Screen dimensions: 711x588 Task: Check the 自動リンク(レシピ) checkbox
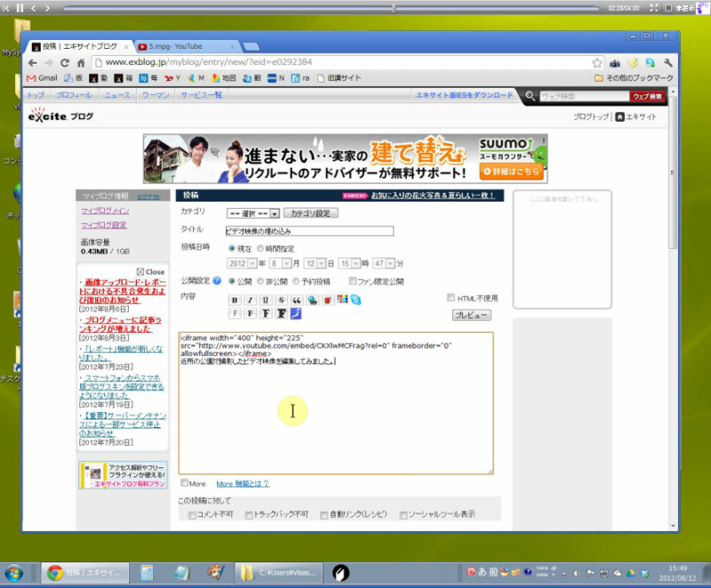click(324, 515)
